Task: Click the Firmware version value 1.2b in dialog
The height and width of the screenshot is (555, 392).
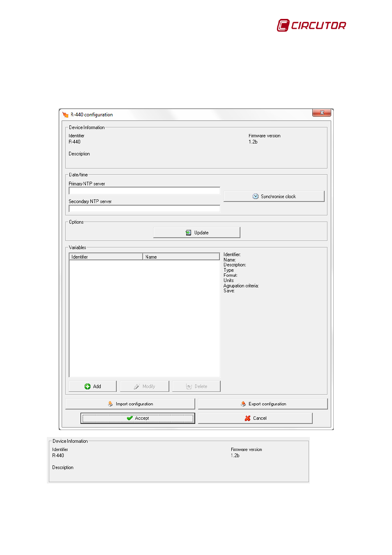Action: (253, 142)
